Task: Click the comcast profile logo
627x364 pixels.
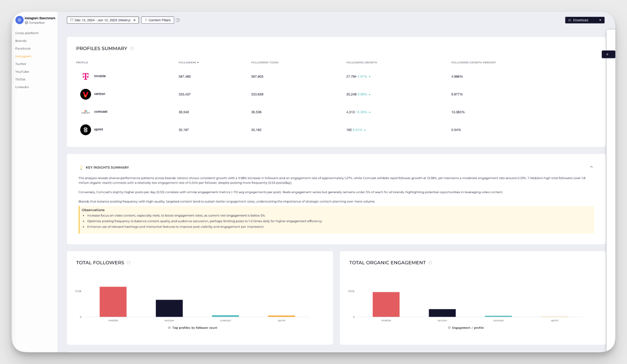Action: [85, 112]
